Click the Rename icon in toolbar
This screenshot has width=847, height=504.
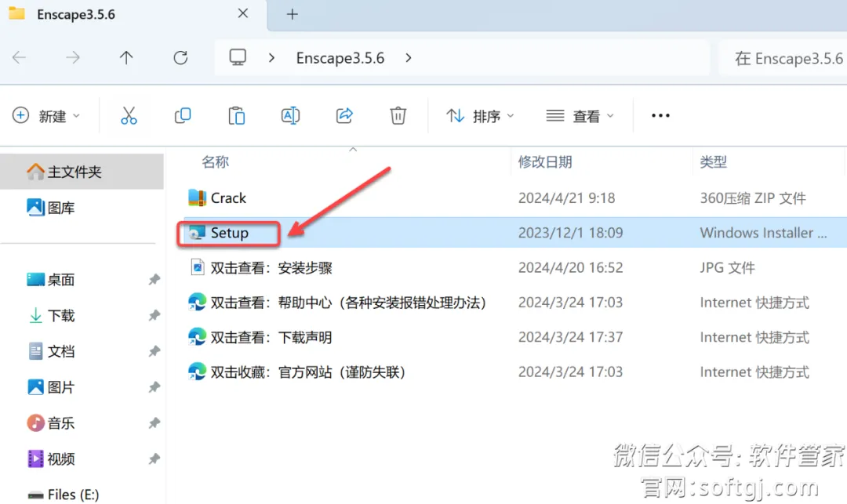pyautogui.click(x=290, y=115)
